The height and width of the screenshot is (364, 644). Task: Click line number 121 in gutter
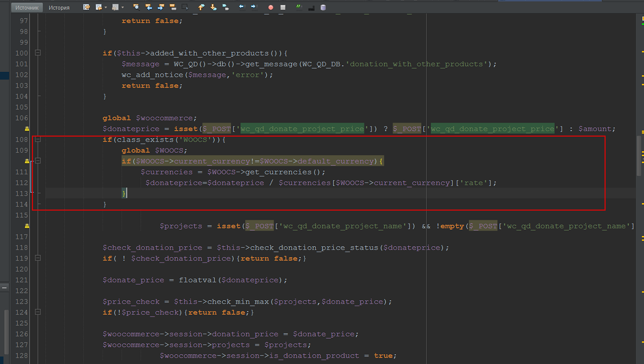click(21, 280)
